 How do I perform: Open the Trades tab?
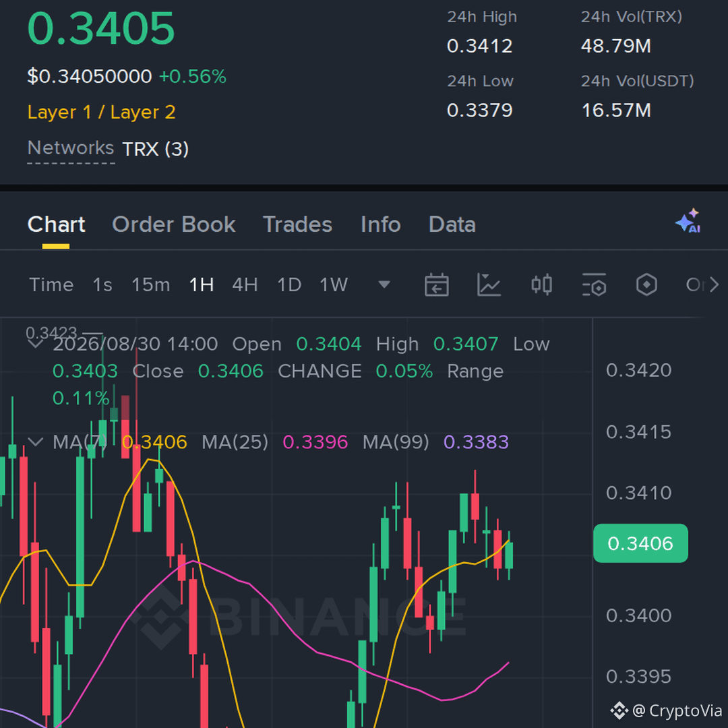298,224
